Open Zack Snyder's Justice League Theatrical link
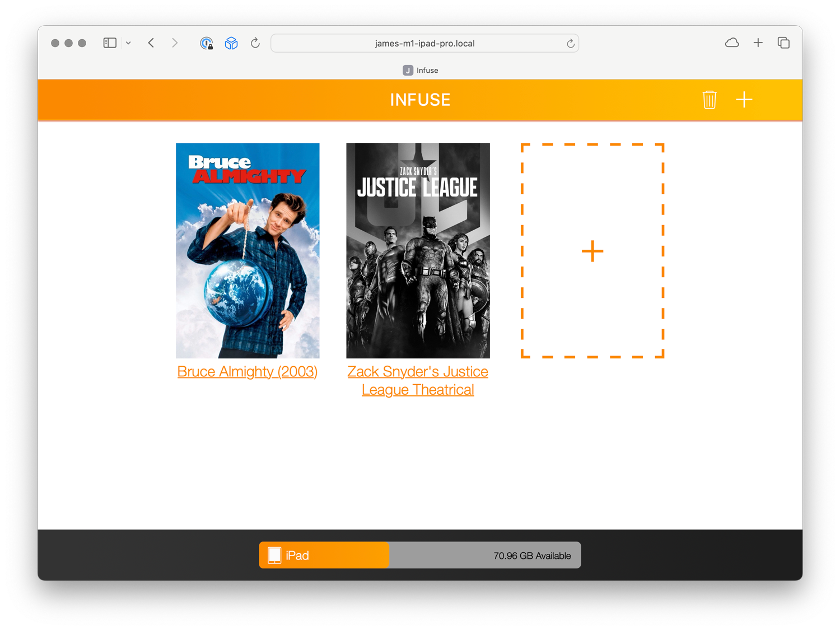Screen dimensions: 840x630 pyautogui.click(x=418, y=380)
